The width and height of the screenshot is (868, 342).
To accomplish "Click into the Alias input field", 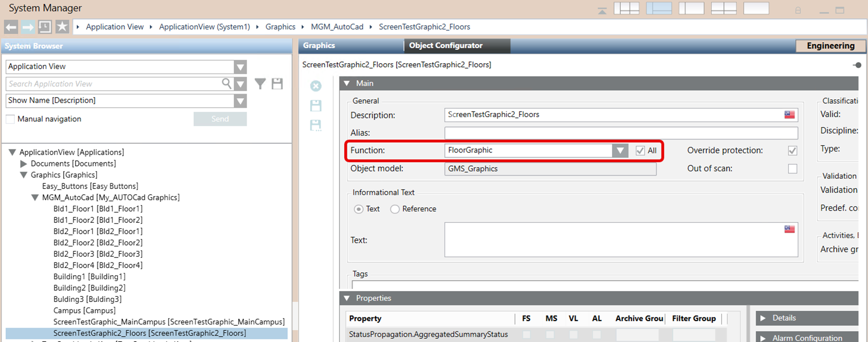I will pos(620,133).
